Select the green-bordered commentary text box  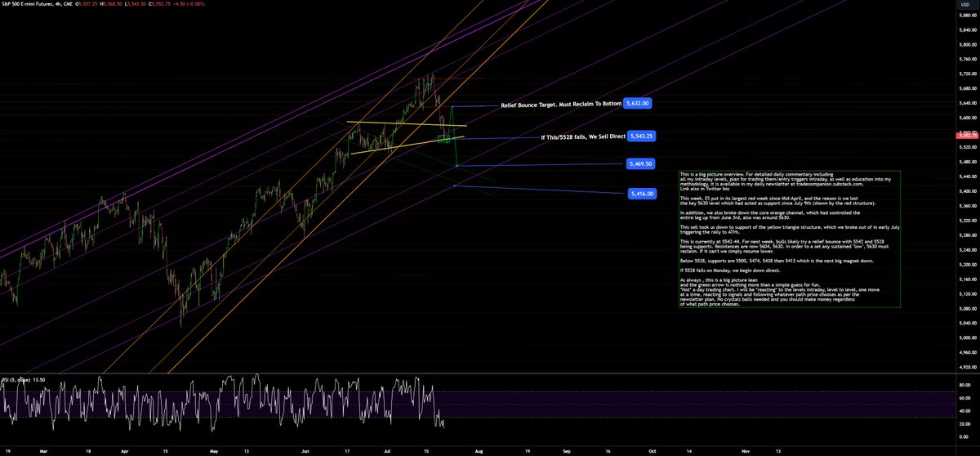(789, 239)
